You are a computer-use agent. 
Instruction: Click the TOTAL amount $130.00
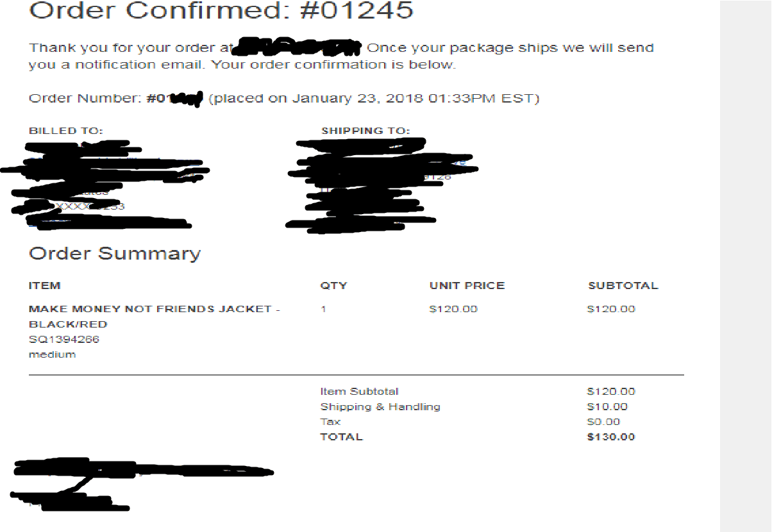[611, 437]
